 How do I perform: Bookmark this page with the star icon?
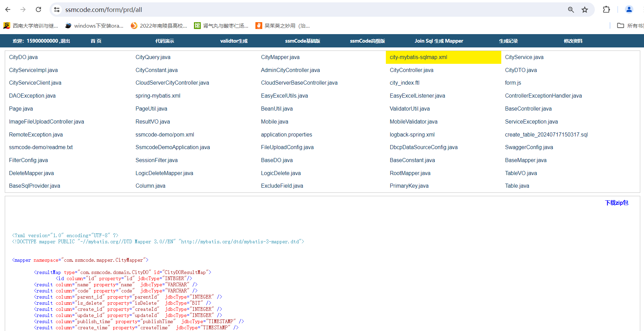pyautogui.click(x=585, y=10)
